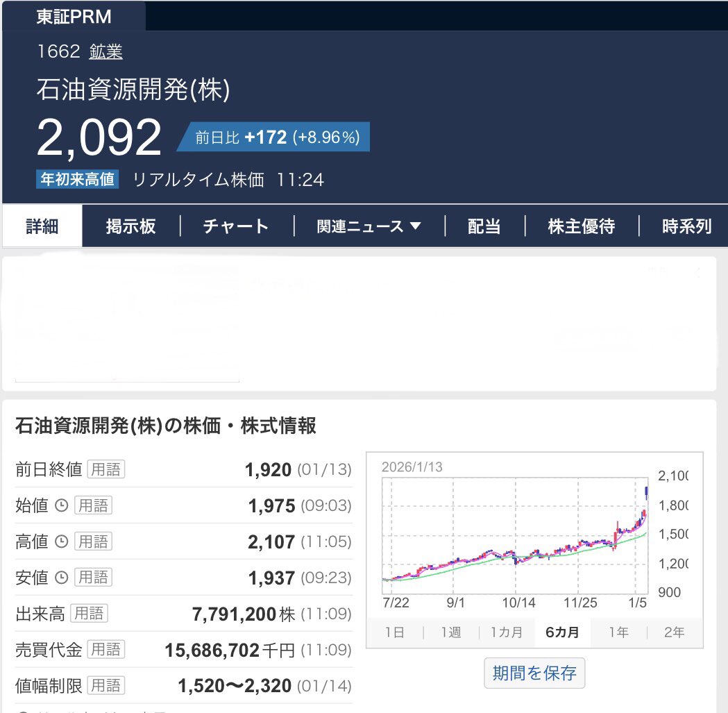Select the 1年 chart period
This screenshot has width=728, height=713.
coord(619,632)
